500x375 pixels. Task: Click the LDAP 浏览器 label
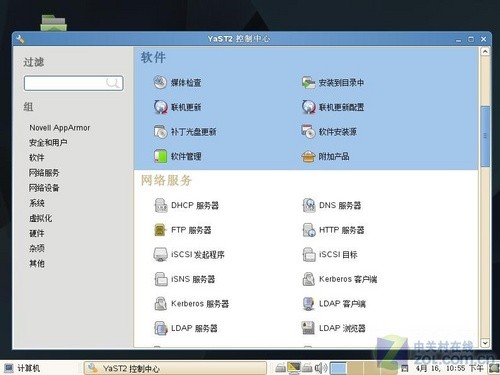pyautogui.click(x=342, y=328)
